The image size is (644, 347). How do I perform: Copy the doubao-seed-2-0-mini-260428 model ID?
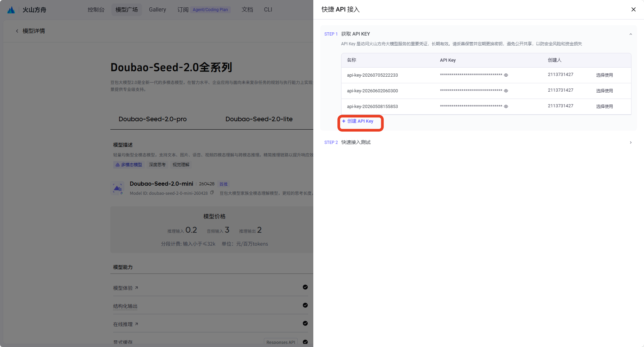[x=212, y=193]
